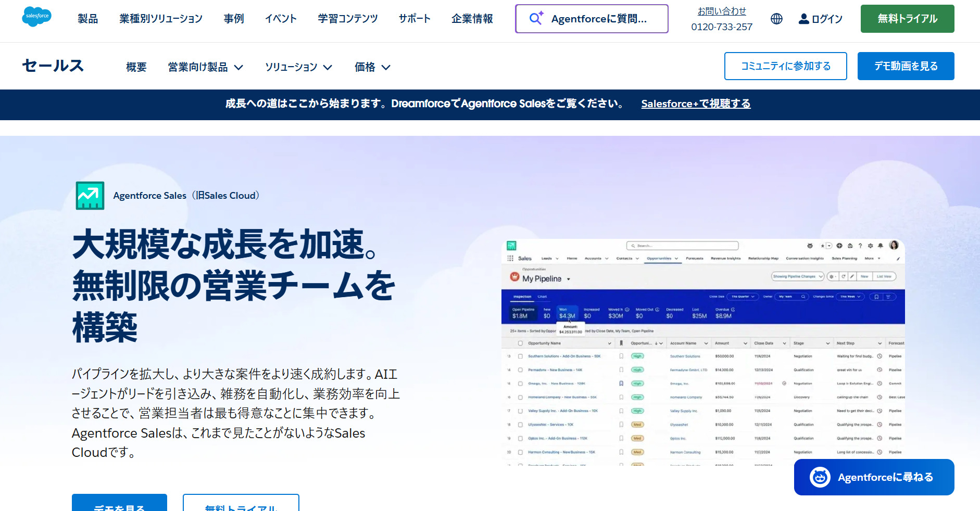This screenshot has height=511, width=980.
Task: Click the robot icon on the Agentforceに尋ねる button
Action: 819,477
